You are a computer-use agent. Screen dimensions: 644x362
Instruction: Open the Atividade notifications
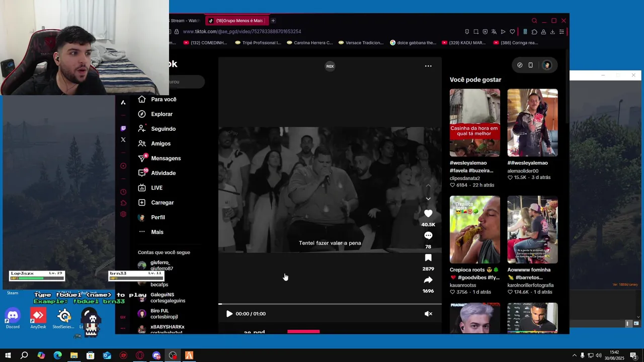click(x=157, y=173)
